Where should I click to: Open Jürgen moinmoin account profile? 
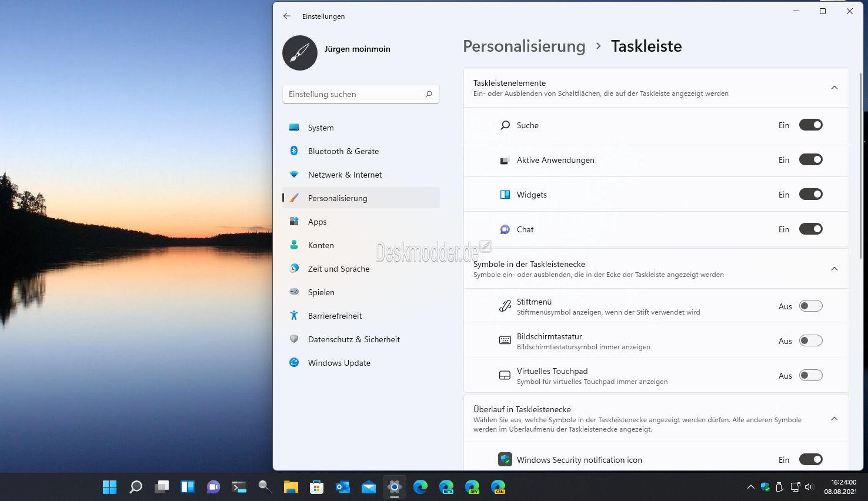click(x=336, y=52)
